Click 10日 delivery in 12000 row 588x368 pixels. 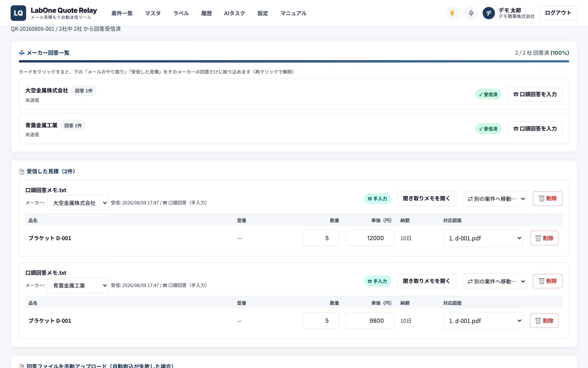(406, 238)
